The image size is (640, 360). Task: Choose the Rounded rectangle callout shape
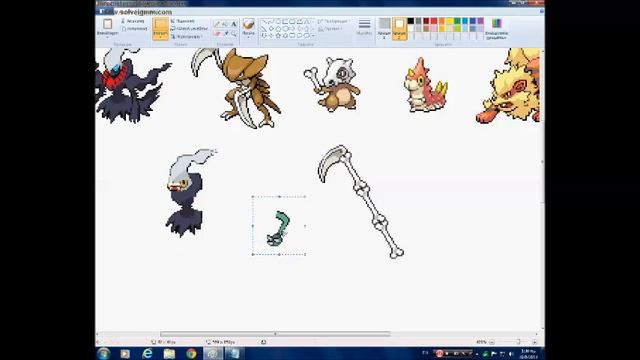[x=292, y=36]
